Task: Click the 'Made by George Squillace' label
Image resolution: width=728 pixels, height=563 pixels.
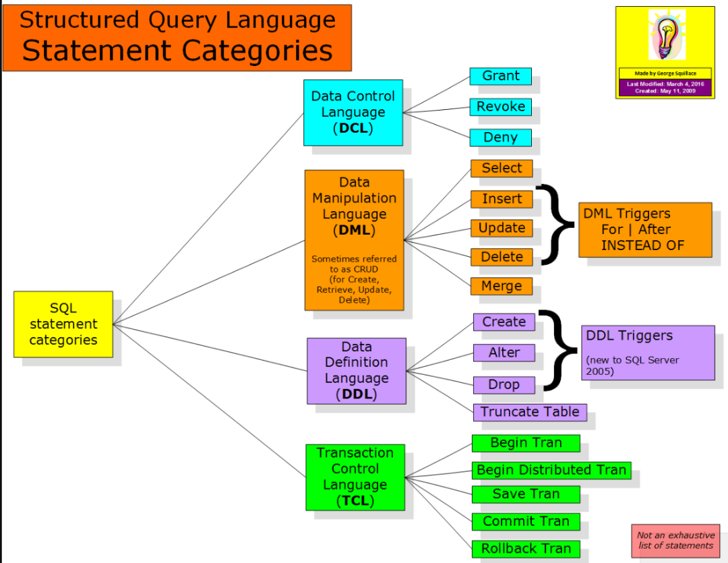Action: click(665, 73)
